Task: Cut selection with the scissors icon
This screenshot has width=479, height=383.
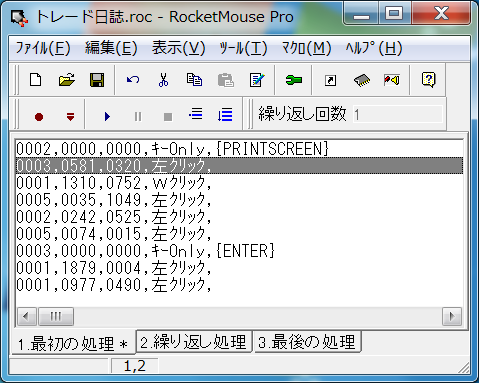Action: 163,80
